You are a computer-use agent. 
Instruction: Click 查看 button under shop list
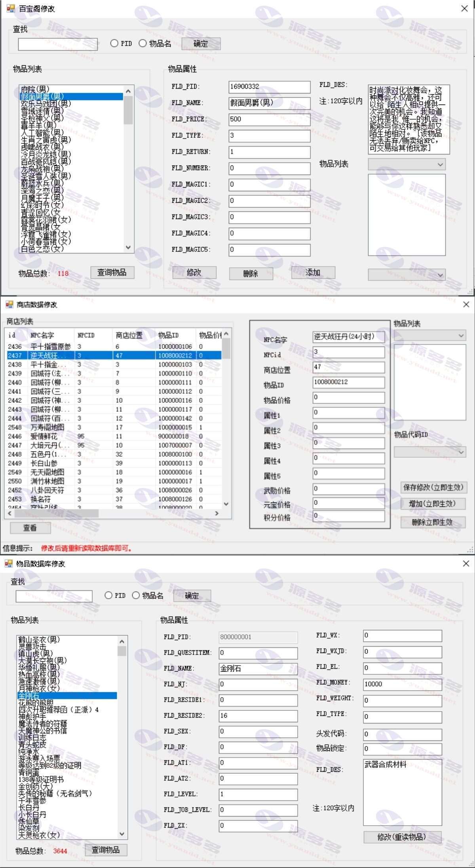pos(30,527)
